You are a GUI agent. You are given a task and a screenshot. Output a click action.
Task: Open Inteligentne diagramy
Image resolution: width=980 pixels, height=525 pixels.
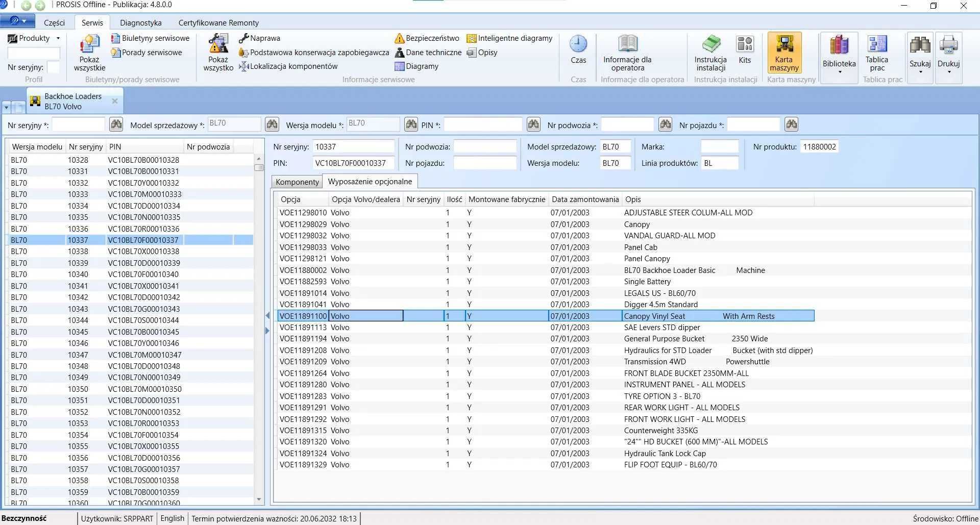pos(510,38)
